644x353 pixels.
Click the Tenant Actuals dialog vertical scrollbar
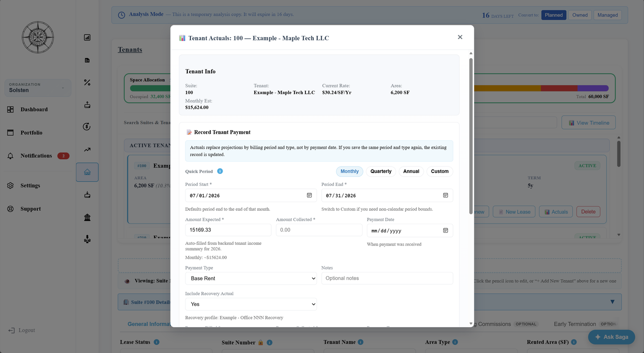click(471, 136)
